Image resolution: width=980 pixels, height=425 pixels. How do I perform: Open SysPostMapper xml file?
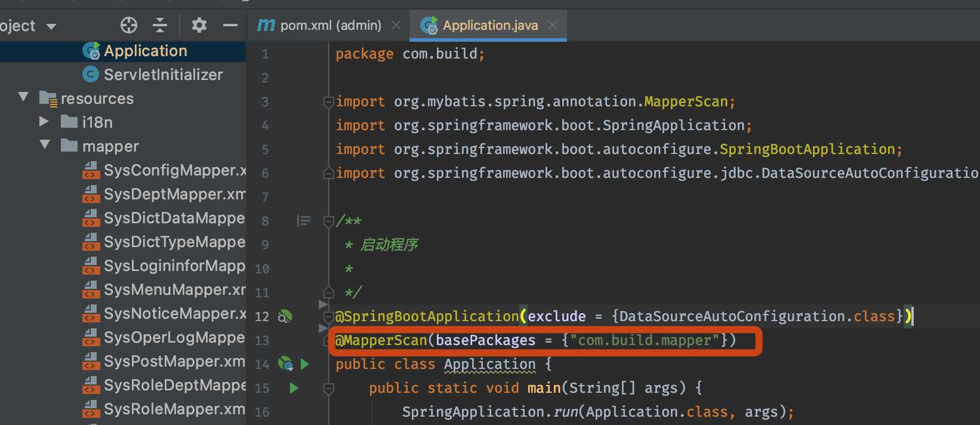click(x=174, y=361)
